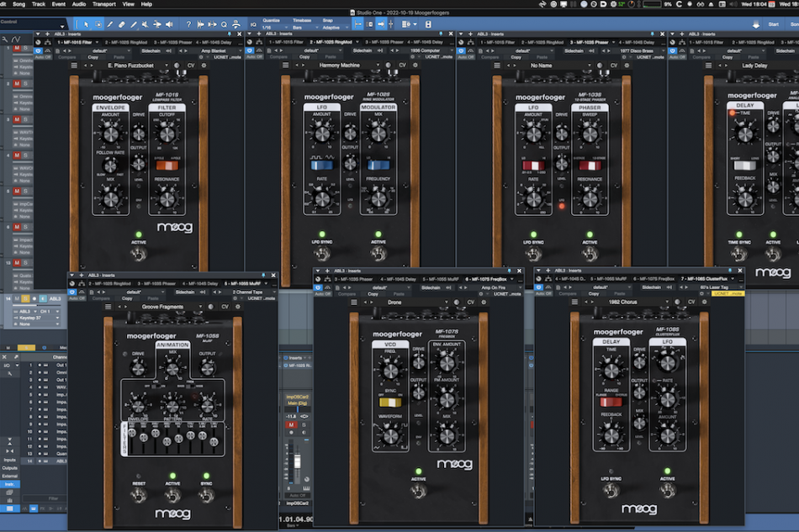Flip the red LFO range switch on MF-103S
This screenshot has height=532, width=799.
(x=533, y=166)
